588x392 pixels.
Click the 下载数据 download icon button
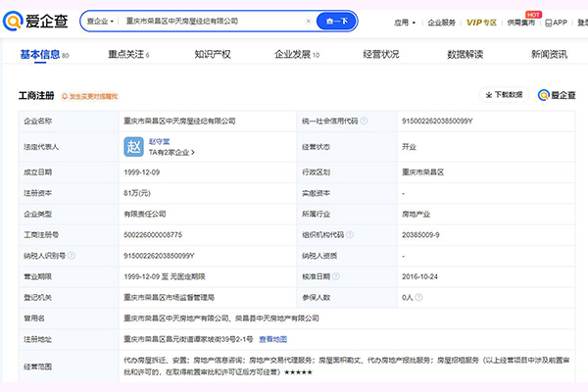click(504, 95)
